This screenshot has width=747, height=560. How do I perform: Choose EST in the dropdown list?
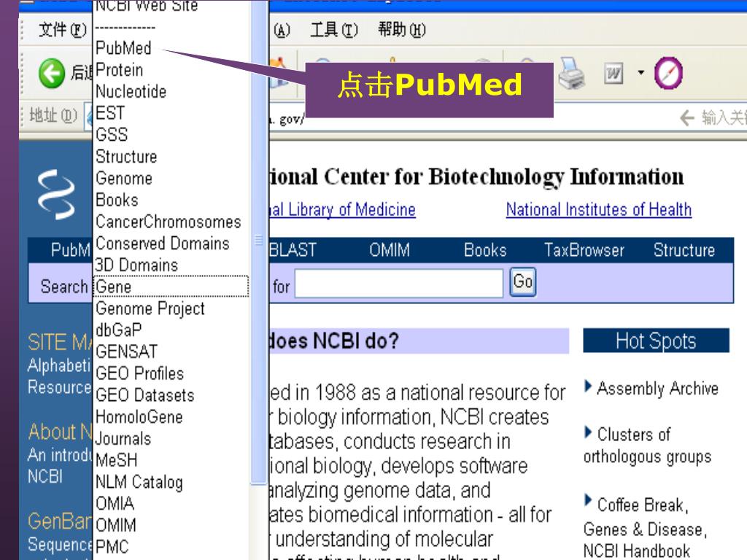pos(110,113)
